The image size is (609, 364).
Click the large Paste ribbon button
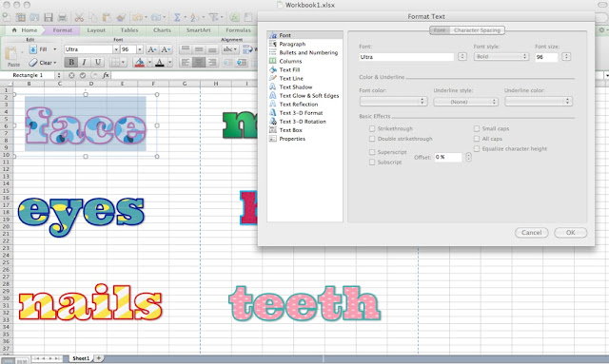[x=12, y=57]
